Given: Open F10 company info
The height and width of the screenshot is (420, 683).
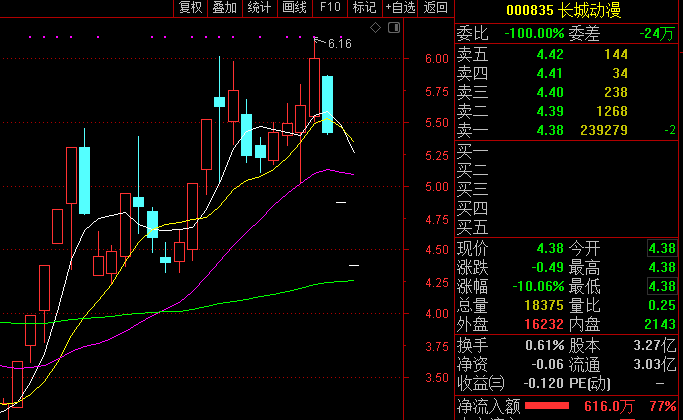Looking at the screenshot, I should point(330,8).
